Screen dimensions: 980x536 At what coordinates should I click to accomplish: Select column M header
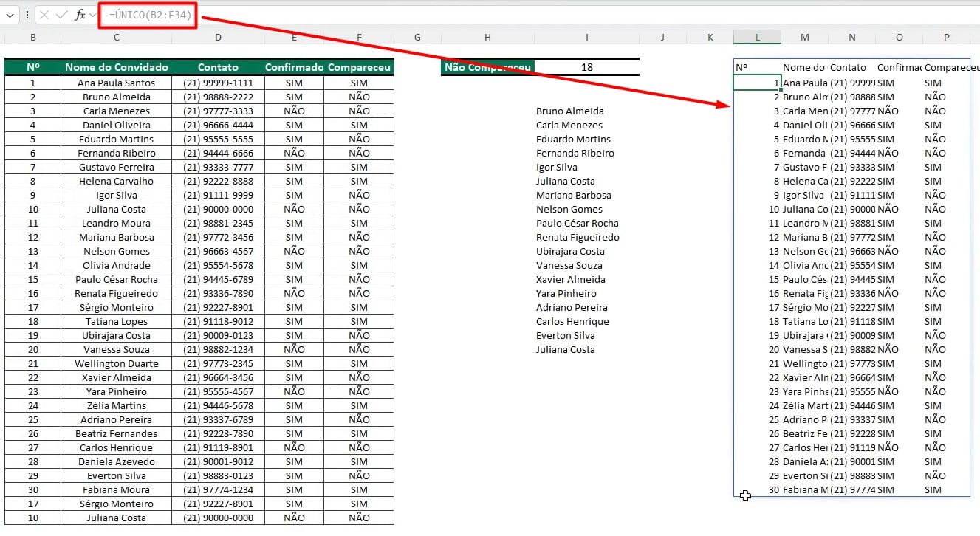click(x=804, y=37)
